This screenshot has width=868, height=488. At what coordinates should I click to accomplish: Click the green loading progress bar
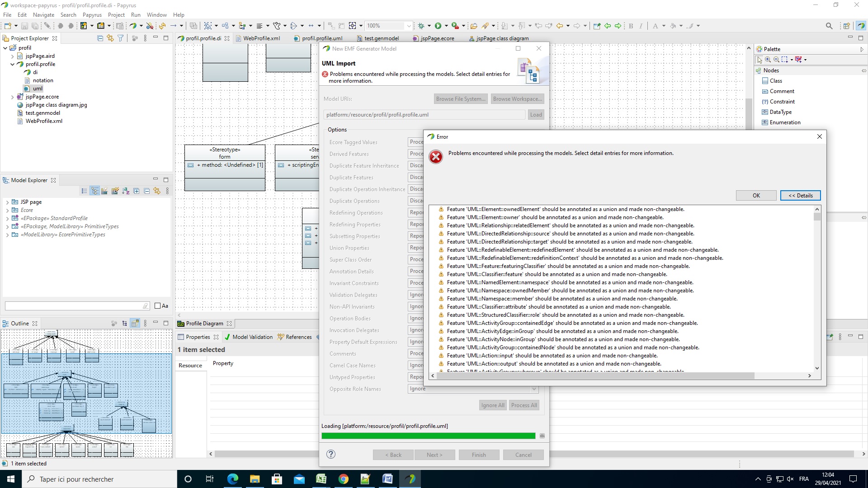(428, 436)
